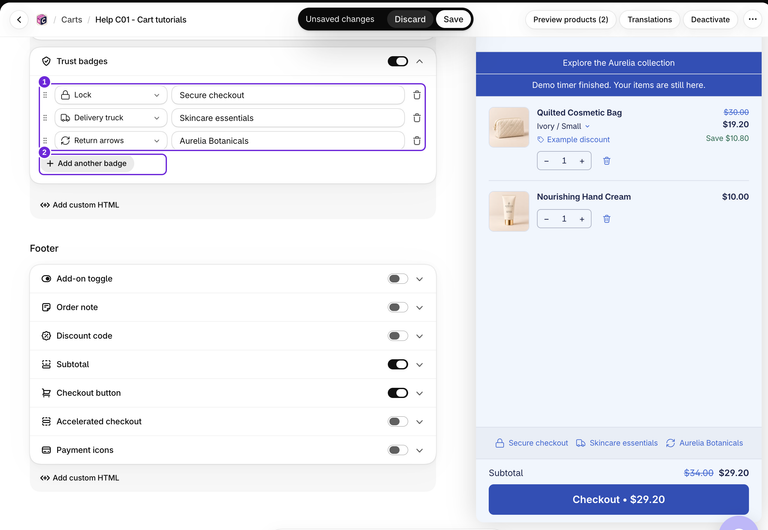The height and width of the screenshot is (530, 768).
Task: Grab the drag handle for Lock badge
Action: (x=45, y=95)
